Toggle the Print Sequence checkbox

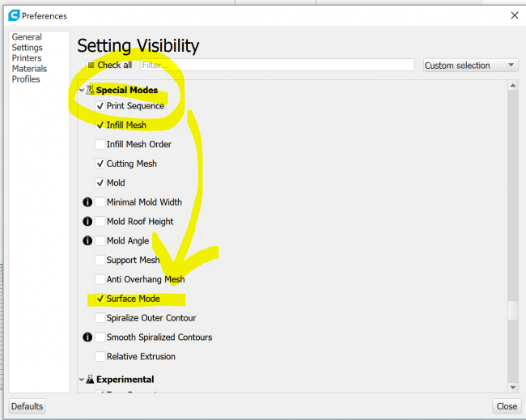[x=100, y=106]
